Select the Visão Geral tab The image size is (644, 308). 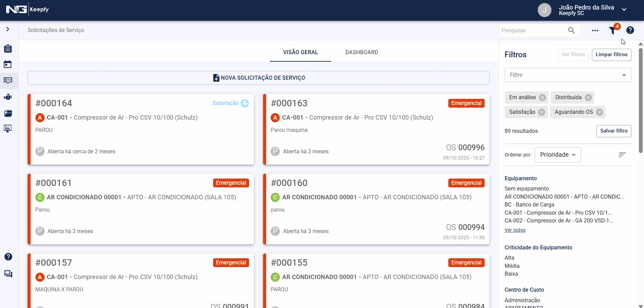tap(300, 52)
